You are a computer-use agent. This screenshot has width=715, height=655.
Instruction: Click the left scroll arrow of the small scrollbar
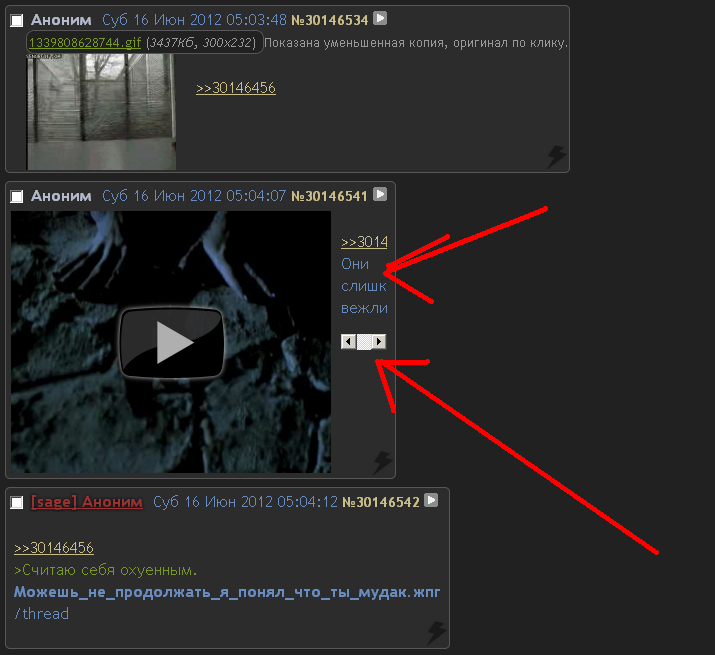pos(348,342)
